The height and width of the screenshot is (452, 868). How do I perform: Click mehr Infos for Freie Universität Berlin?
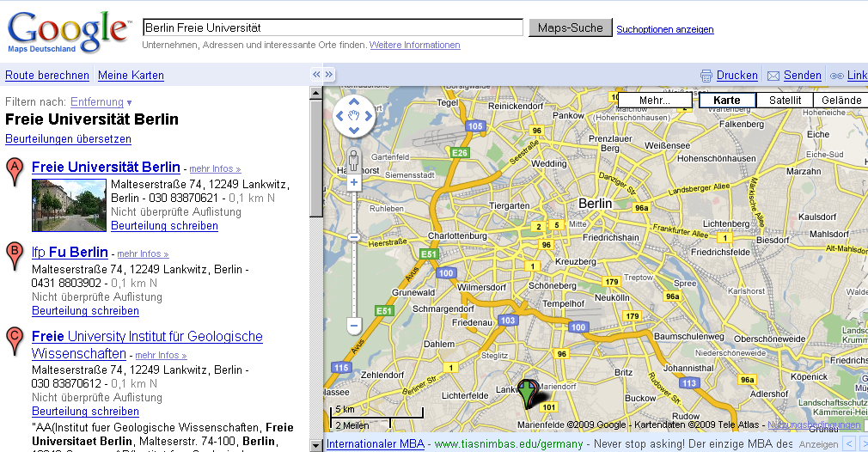215,168
